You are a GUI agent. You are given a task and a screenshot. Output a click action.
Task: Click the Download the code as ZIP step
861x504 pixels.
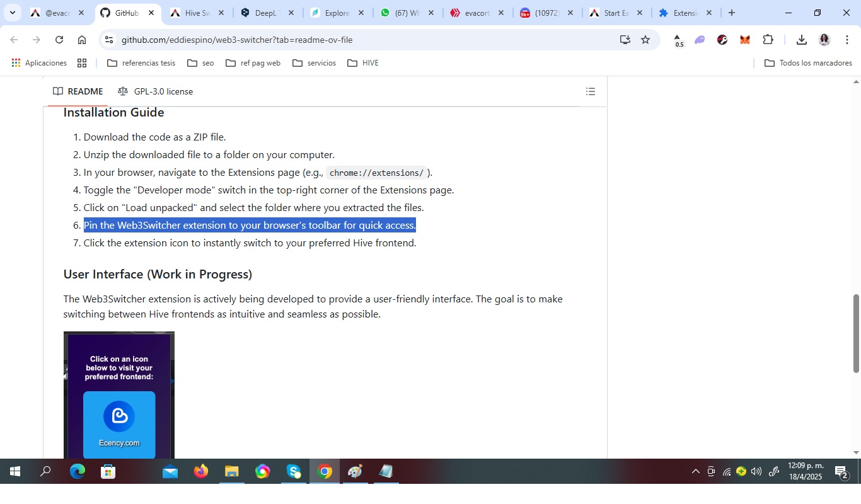[154, 137]
